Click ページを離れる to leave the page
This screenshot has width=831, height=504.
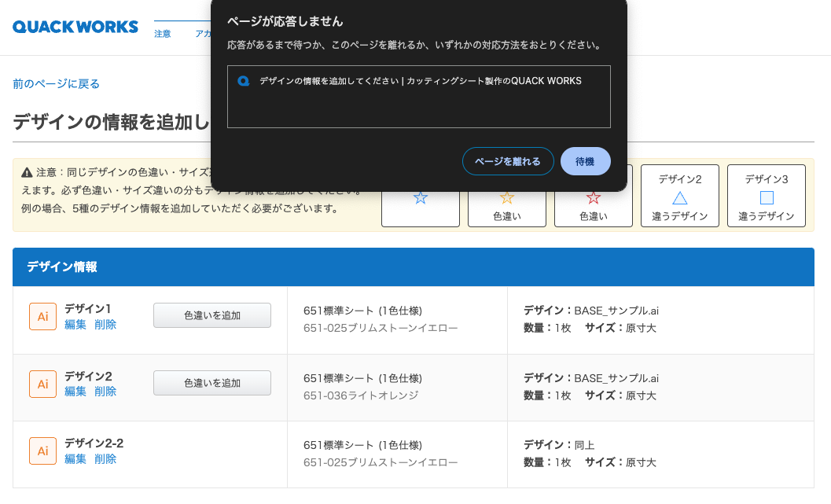point(508,160)
